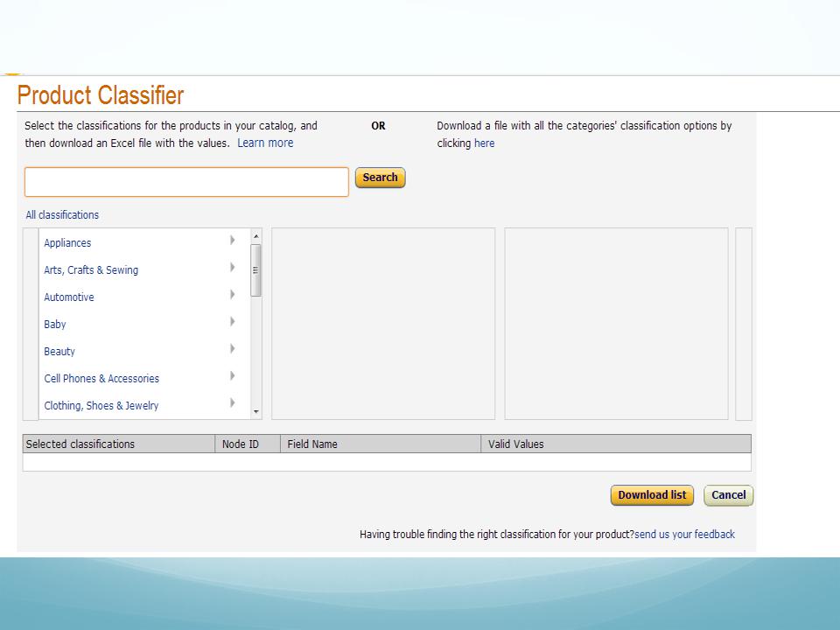Expand the Automotive arrow
The height and width of the screenshot is (630, 840).
(233, 294)
